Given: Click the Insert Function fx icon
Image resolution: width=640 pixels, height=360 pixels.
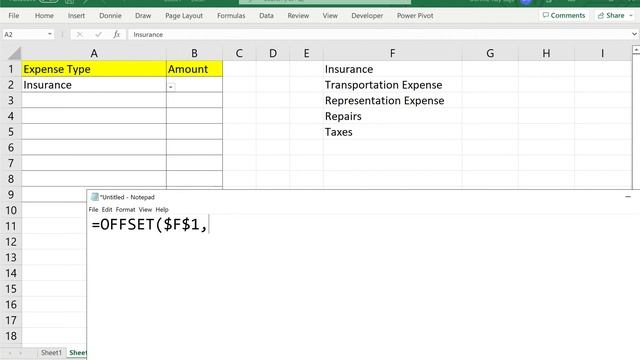Looking at the screenshot, I should click(116, 34).
